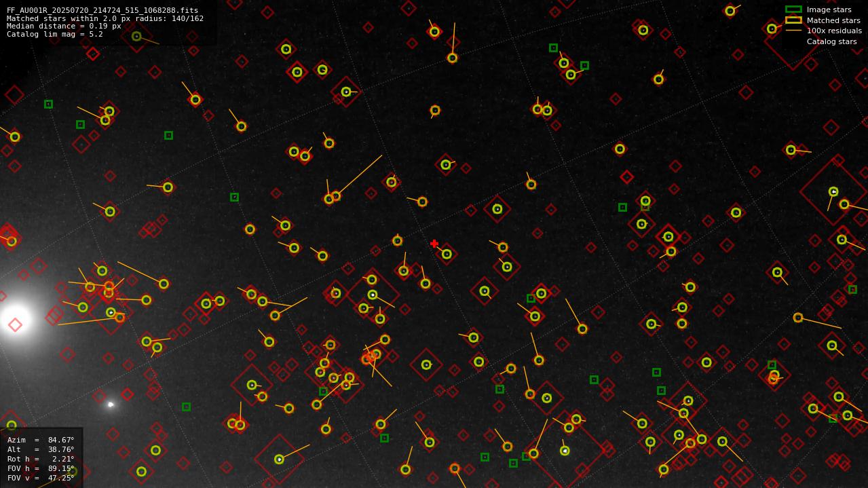The width and height of the screenshot is (868, 488).
Task: Click the 'FOV h = 89.15°' readout
Action: [41, 468]
